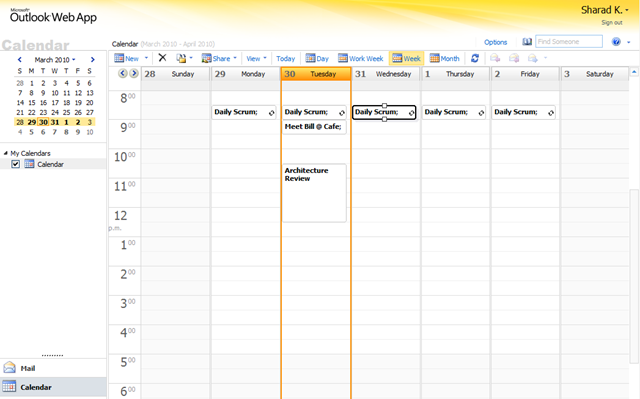Select date 10 in last mini calendar row

tap(90, 132)
